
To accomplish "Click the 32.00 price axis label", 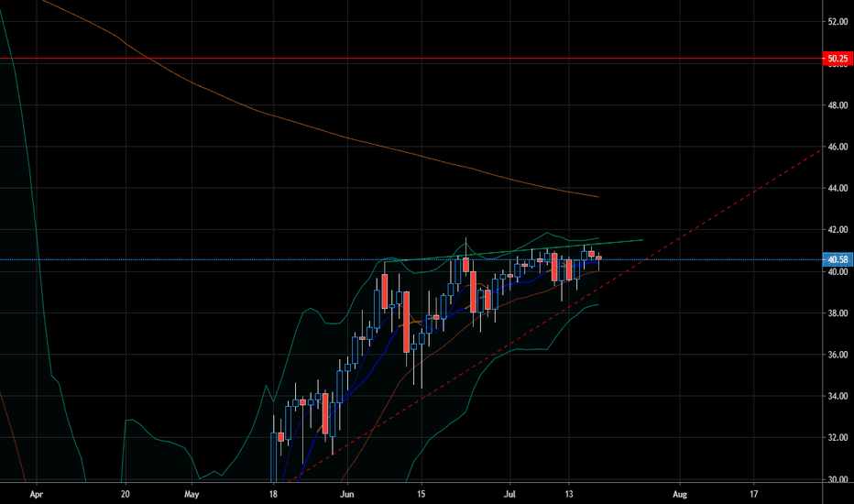I will [838, 437].
